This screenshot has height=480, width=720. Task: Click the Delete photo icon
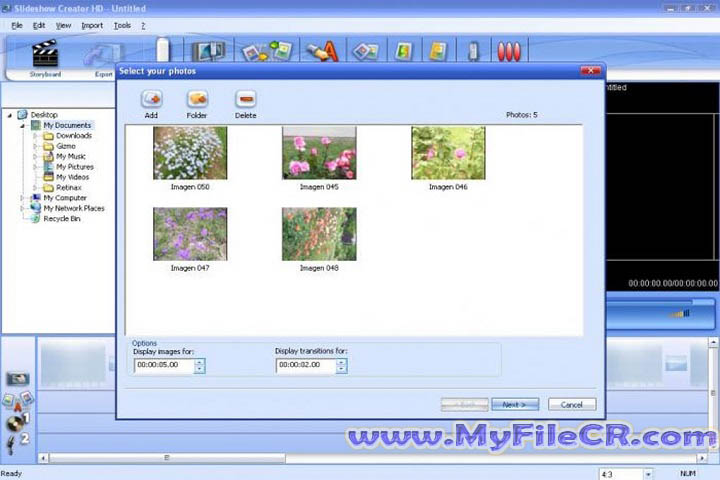(246, 99)
